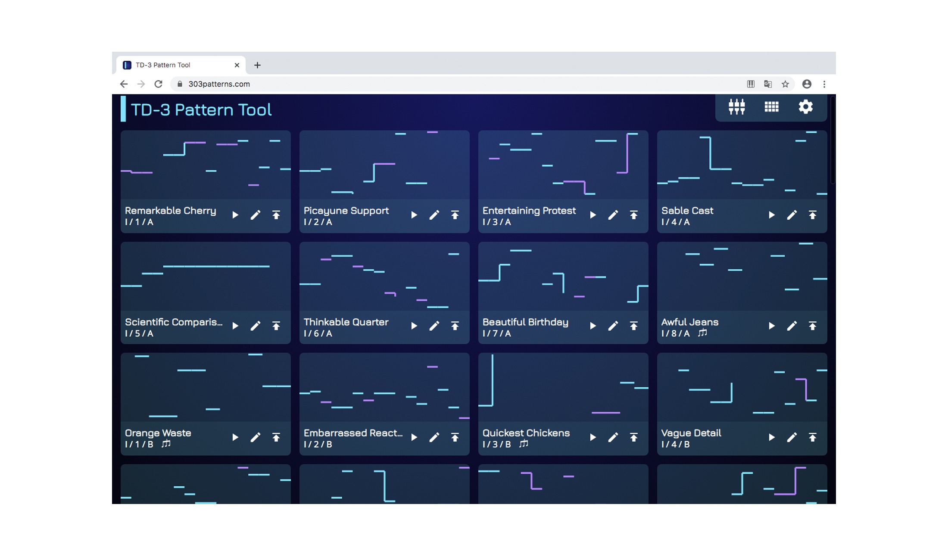Play the Orange Waste pattern
948x560 pixels.
(235, 437)
